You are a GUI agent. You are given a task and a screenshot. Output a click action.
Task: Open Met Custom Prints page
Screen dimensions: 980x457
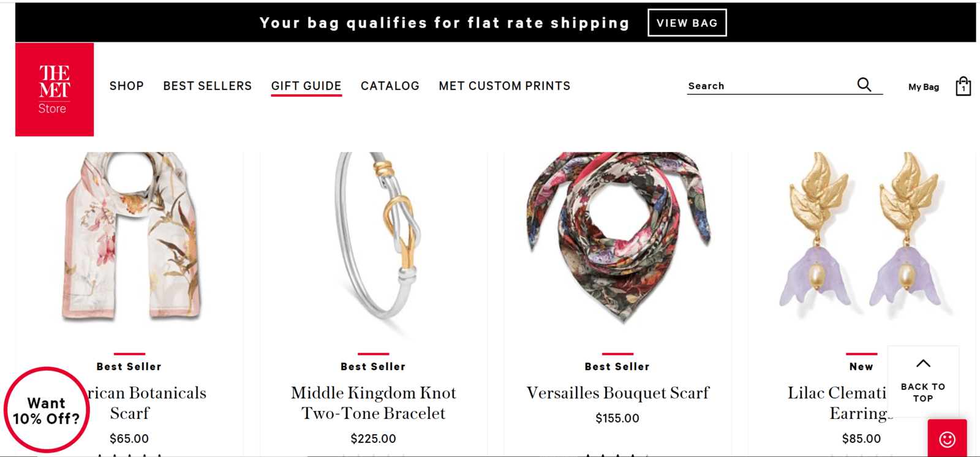(504, 86)
